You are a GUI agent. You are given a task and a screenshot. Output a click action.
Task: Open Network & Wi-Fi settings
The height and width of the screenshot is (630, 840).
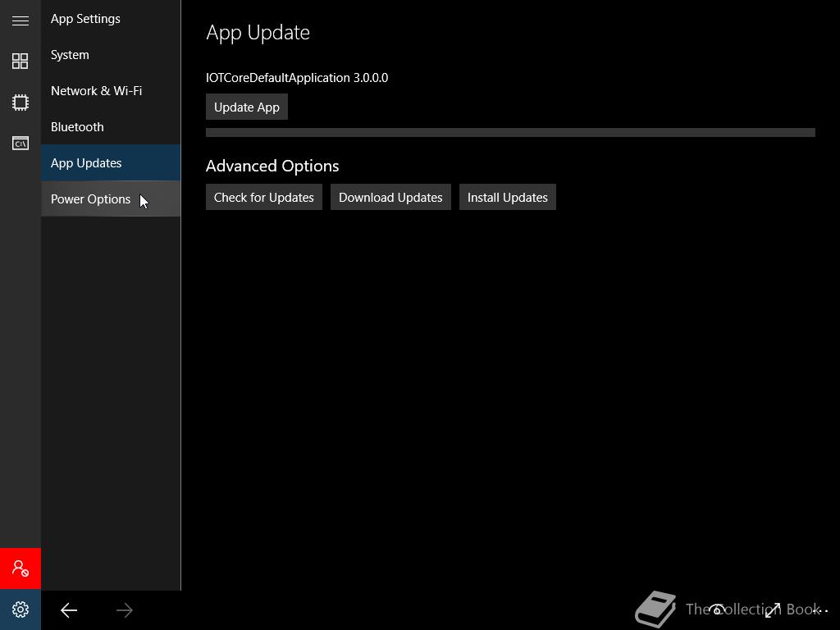coord(111,90)
